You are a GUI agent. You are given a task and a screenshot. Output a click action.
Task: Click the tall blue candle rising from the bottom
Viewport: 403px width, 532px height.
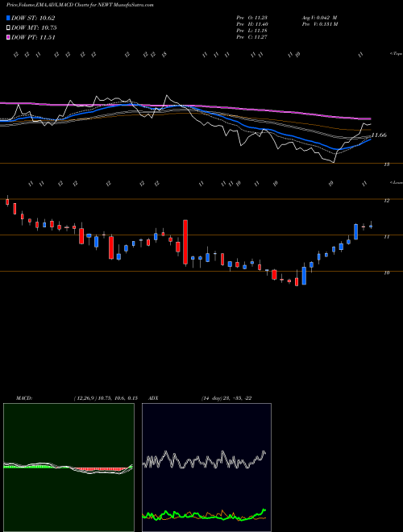(304, 276)
